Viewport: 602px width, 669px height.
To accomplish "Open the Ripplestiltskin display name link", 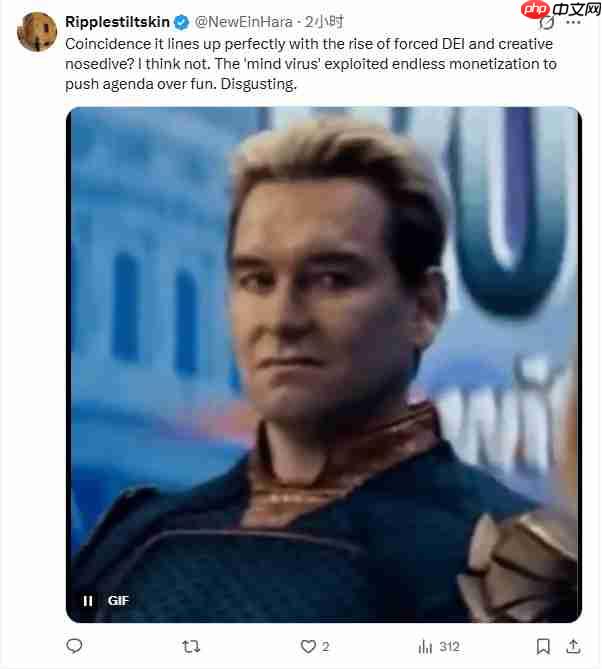I will click(x=117, y=22).
